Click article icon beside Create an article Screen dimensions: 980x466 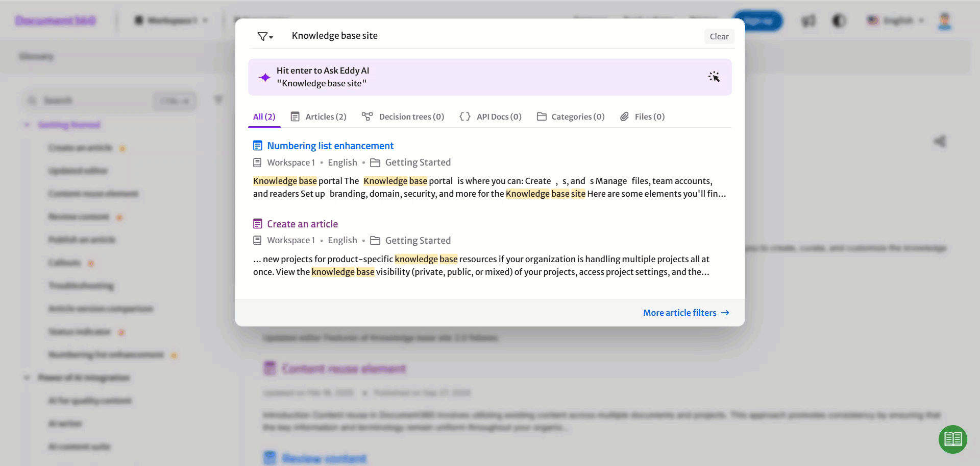click(x=258, y=224)
